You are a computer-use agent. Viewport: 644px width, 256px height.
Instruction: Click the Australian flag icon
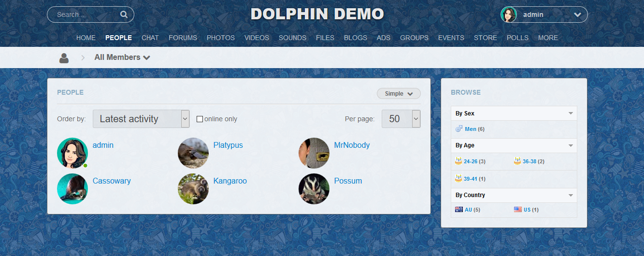point(459,210)
